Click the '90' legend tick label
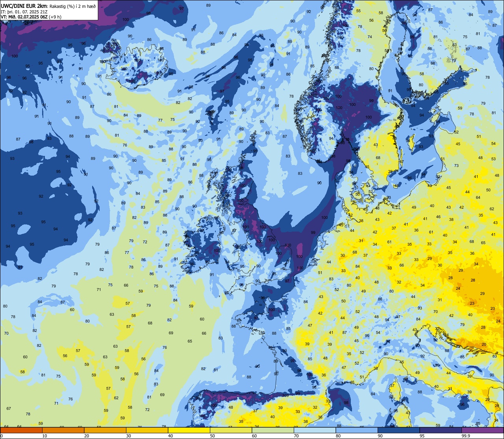 [380, 436]
